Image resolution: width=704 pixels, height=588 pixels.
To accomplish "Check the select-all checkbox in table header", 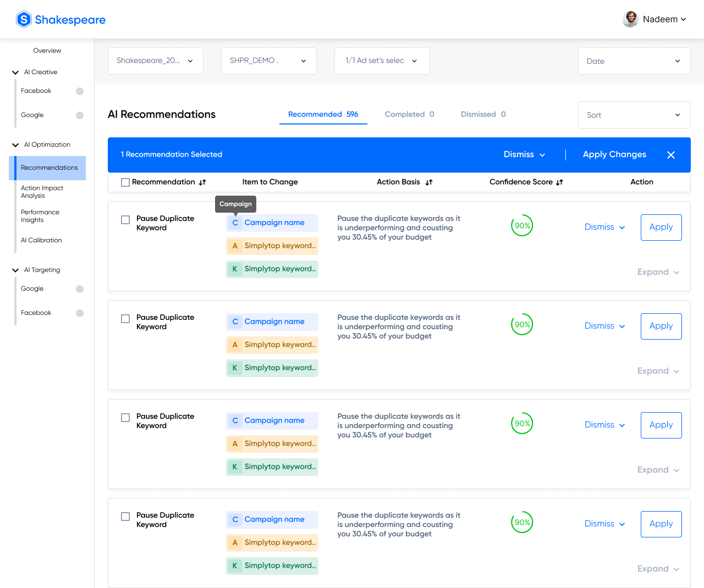I will click(x=125, y=182).
